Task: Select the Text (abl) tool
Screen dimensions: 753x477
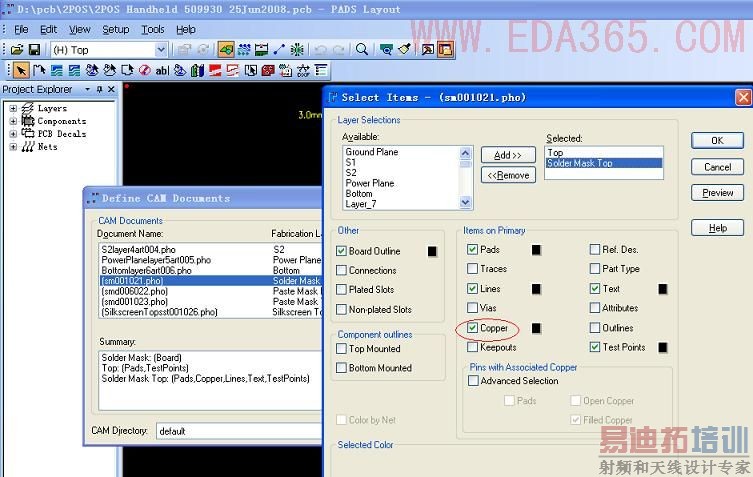Action: 162,71
